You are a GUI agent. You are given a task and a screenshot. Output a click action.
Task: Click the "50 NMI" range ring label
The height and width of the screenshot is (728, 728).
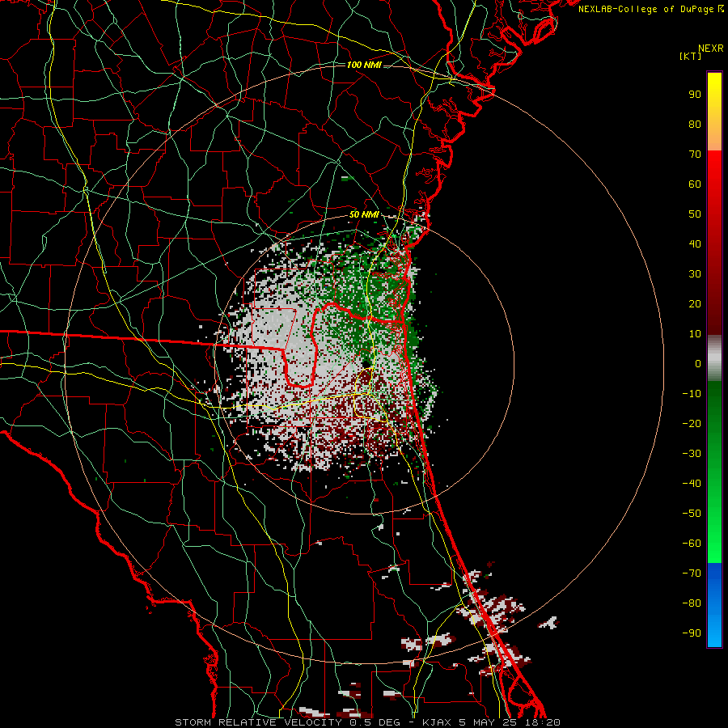[x=364, y=214]
